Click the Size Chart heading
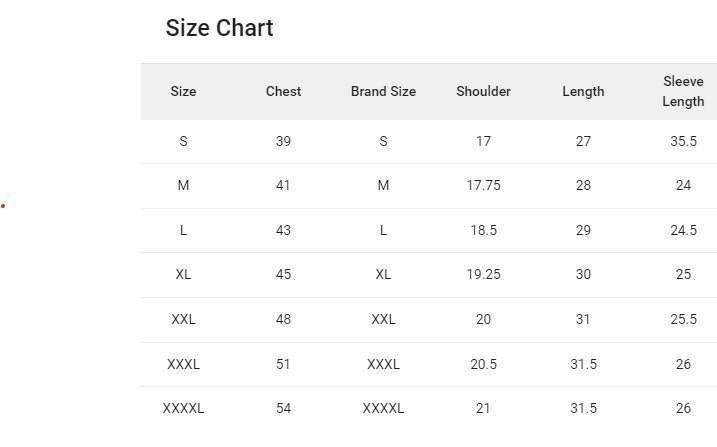The height and width of the screenshot is (447, 717). pyautogui.click(x=219, y=28)
